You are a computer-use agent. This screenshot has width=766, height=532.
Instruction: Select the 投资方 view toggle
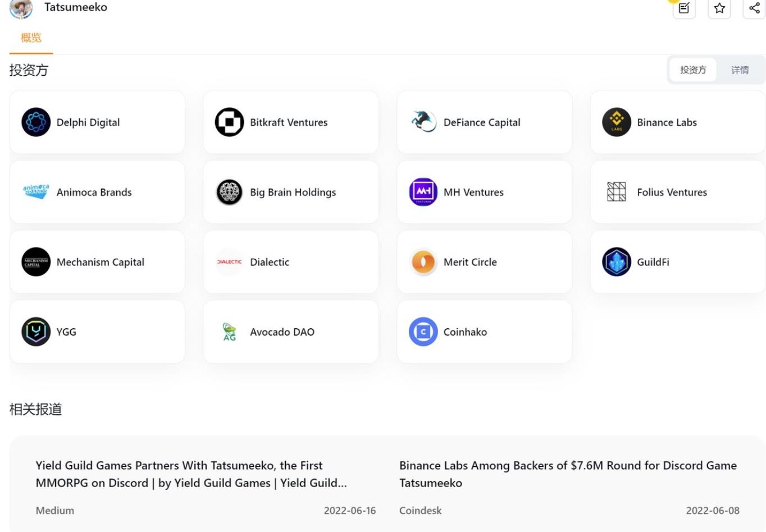[693, 70]
